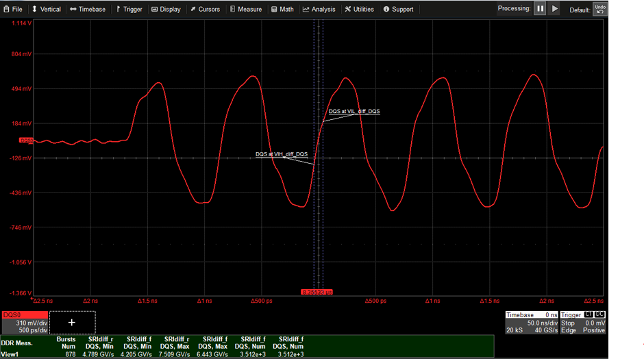Open the Timebase descriptor box at bottom right
644x359 pixels.
pos(530,322)
